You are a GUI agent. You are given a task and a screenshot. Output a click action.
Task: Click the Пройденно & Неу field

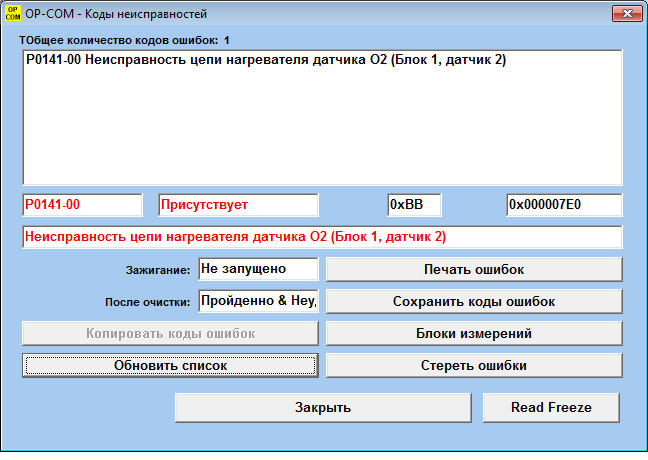click(258, 301)
